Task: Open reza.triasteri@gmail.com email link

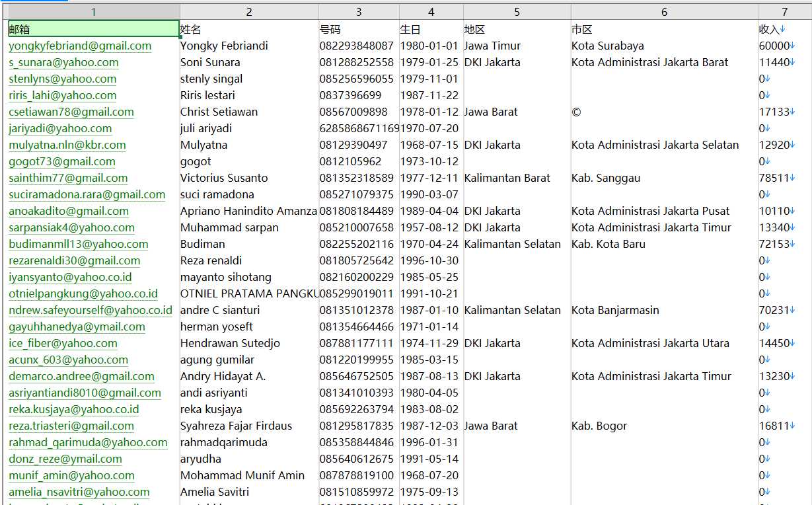Action: point(71,426)
